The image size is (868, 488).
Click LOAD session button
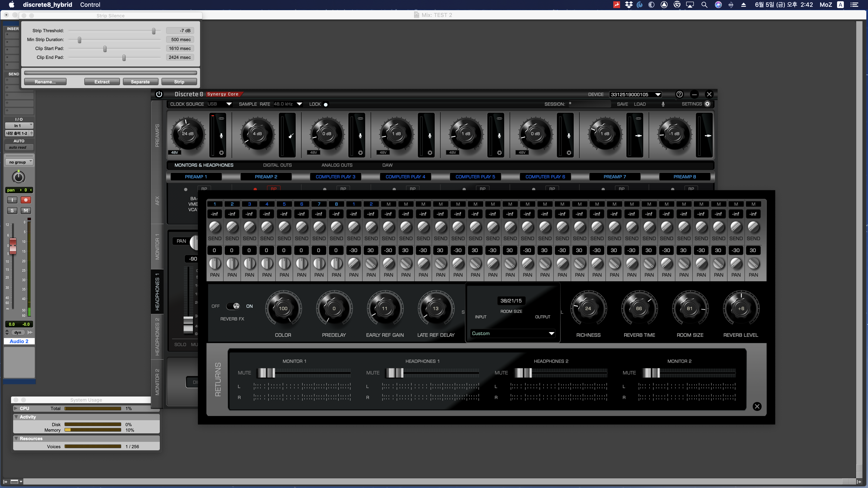(640, 104)
